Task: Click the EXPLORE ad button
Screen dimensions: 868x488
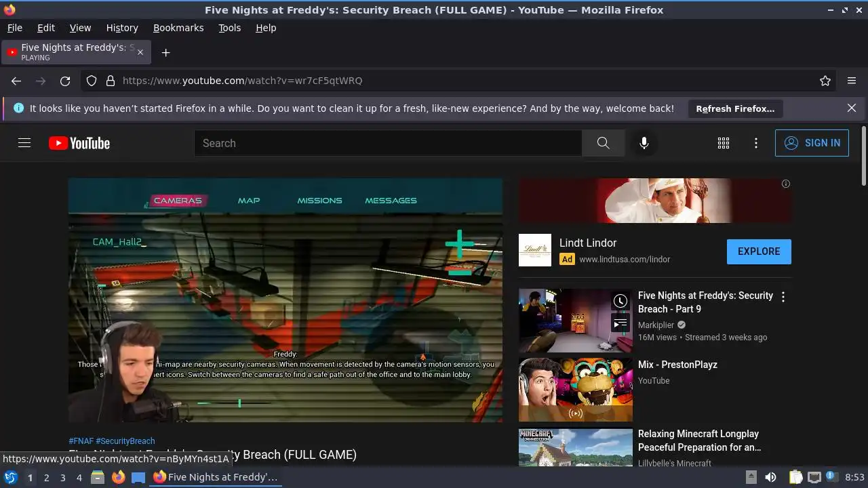Action: coord(759,251)
